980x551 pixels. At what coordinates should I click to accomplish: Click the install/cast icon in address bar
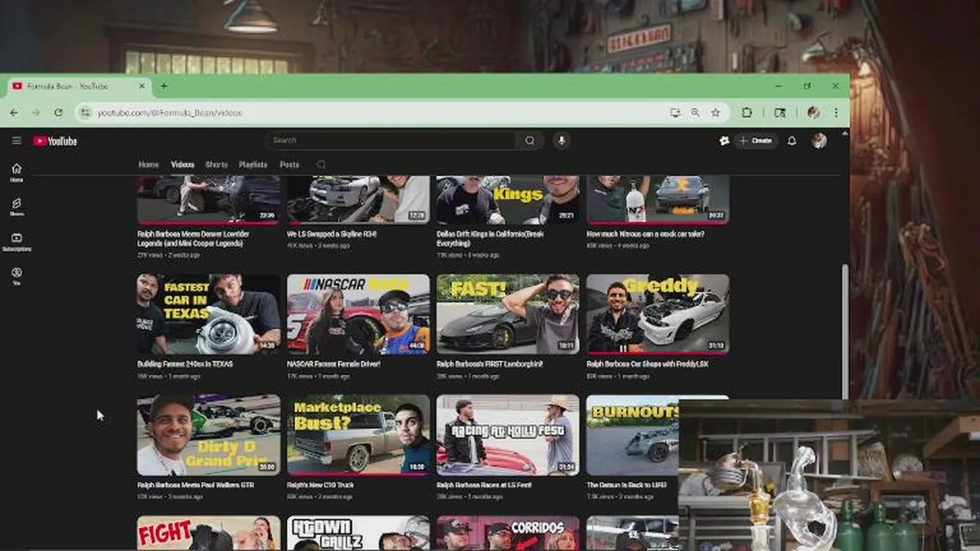coord(675,112)
